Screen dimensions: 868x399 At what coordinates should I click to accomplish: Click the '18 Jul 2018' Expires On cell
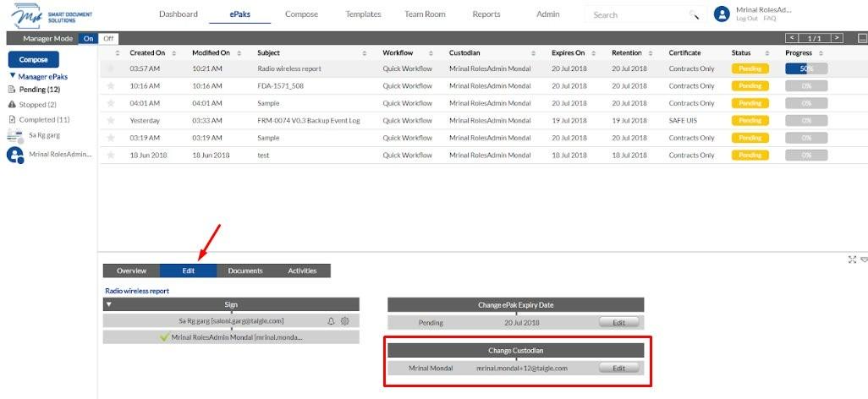tap(569, 155)
